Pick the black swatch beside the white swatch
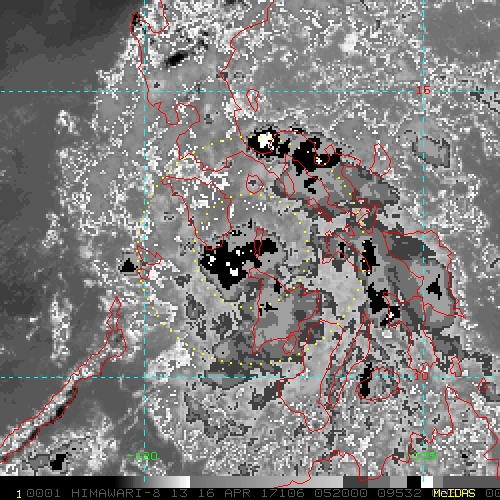This screenshot has width=500, height=500. point(414,482)
